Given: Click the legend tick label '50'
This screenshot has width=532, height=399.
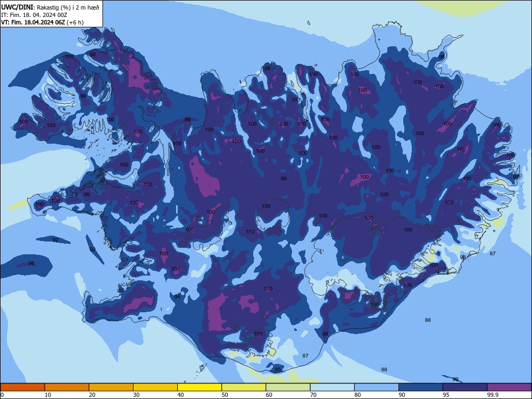Looking at the screenshot, I should point(225,395).
